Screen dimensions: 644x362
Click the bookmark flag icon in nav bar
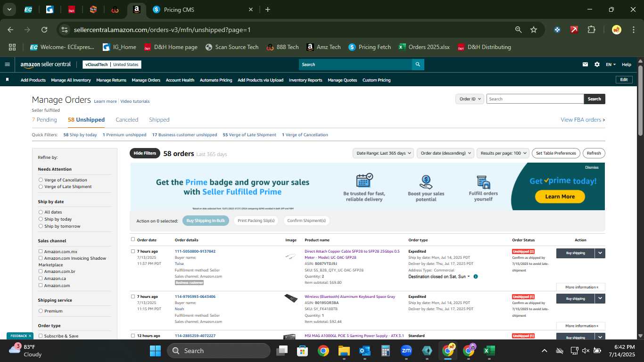(x=7, y=80)
